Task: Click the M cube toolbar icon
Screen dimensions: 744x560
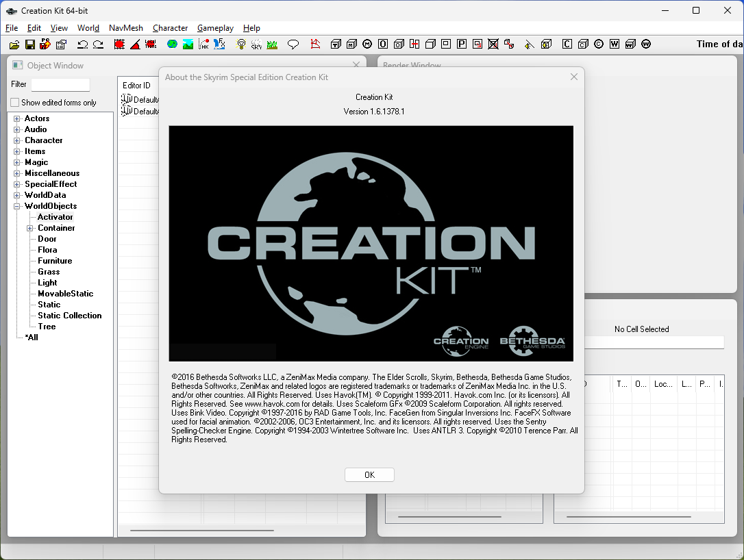Action: (x=351, y=44)
